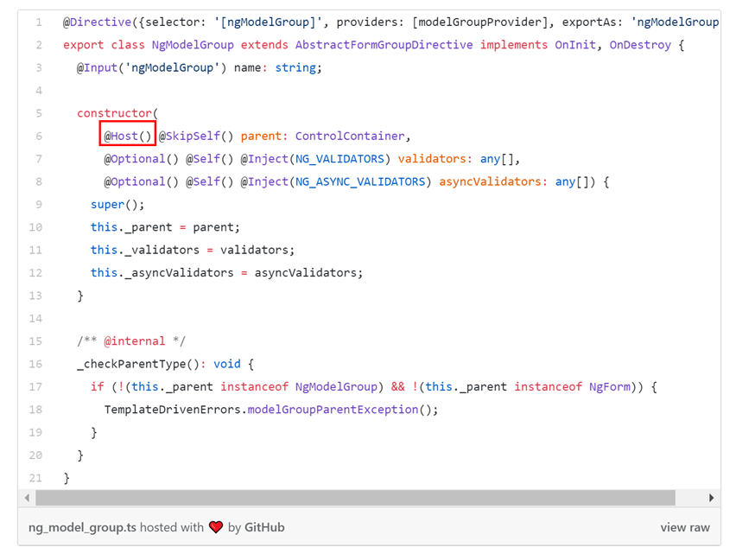Click the horizontal scrollbar left arrow
Viewport: 736px width, 560px height.
(28, 498)
